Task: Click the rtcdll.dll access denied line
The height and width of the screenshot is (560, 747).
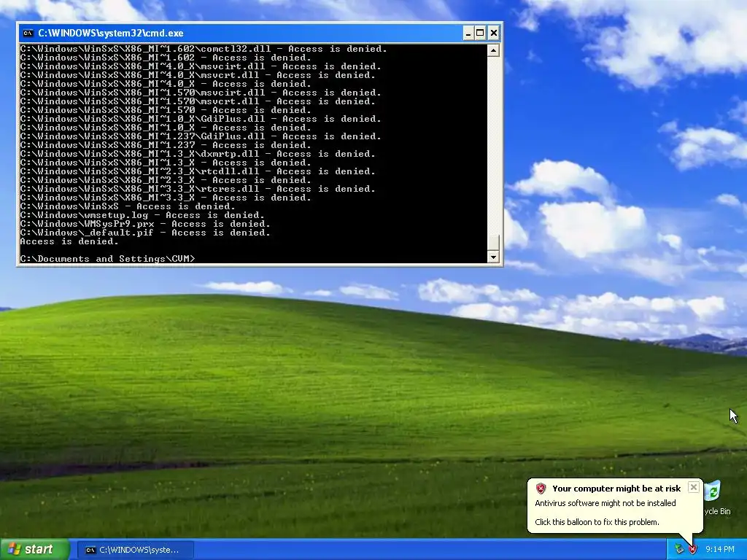Action: click(198, 171)
